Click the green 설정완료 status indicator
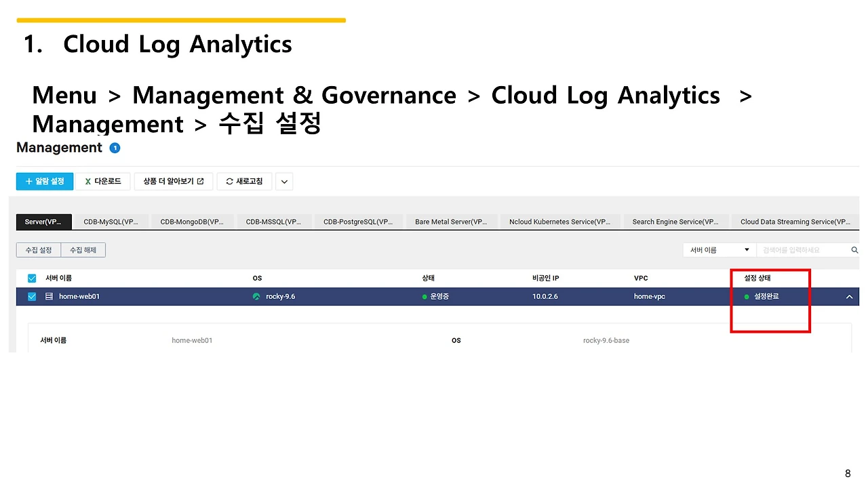The image size is (868, 488). pos(747,297)
